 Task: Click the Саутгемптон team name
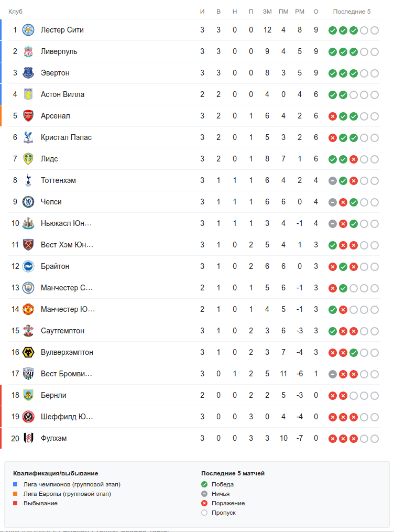tap(62, 331)
